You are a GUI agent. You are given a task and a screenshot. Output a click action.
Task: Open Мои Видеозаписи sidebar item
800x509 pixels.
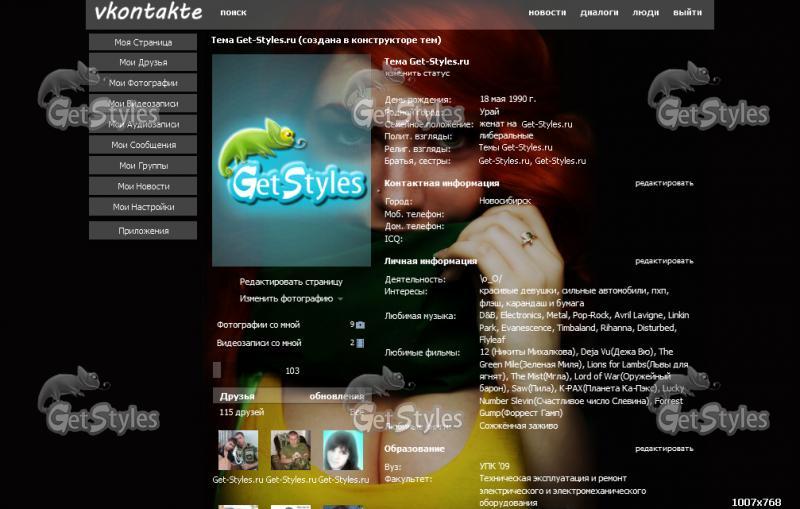click(143, 104)
